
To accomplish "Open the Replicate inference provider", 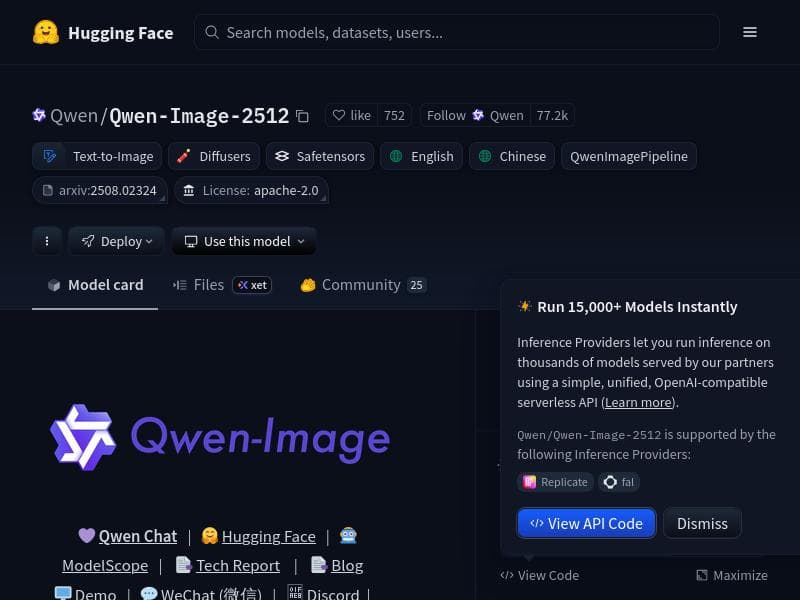I will point(555,482).
